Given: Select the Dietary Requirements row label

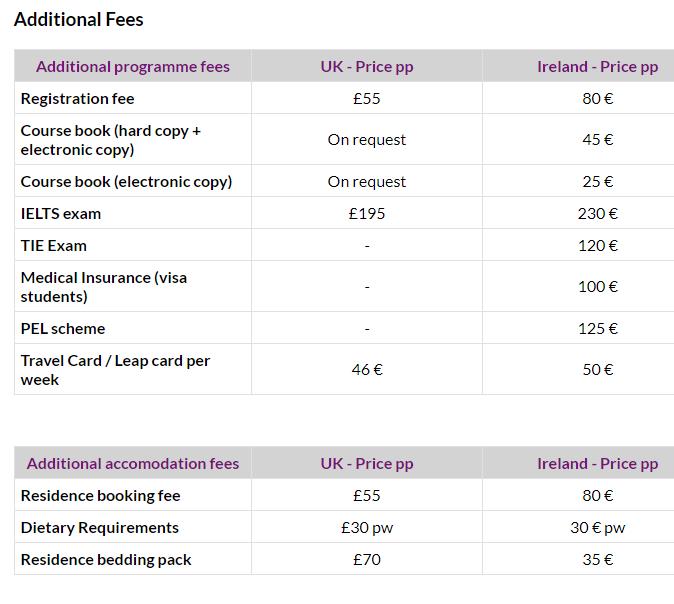Looking at the screenshot, I should (x=100, y=527).
